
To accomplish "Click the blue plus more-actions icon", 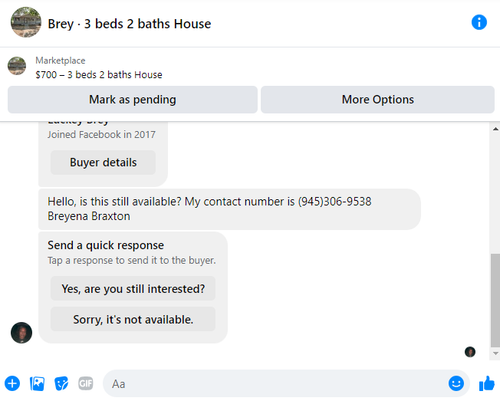I will [x=12, y=383].
